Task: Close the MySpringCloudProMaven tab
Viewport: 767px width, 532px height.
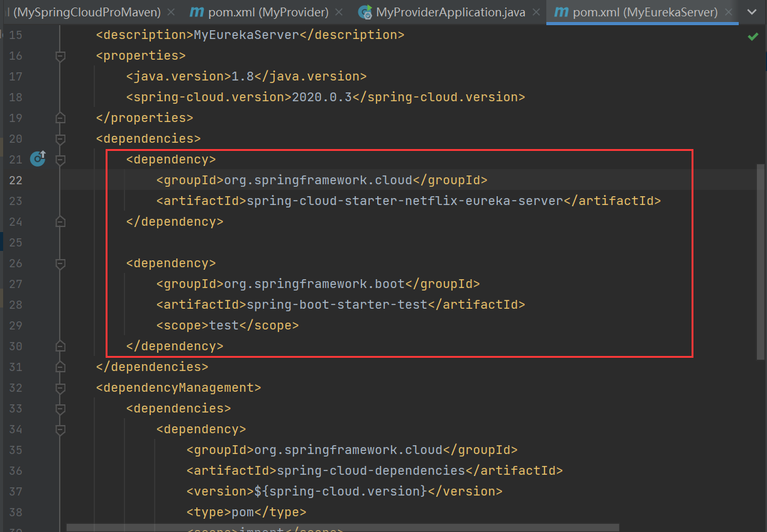Action: click(171, 13)
